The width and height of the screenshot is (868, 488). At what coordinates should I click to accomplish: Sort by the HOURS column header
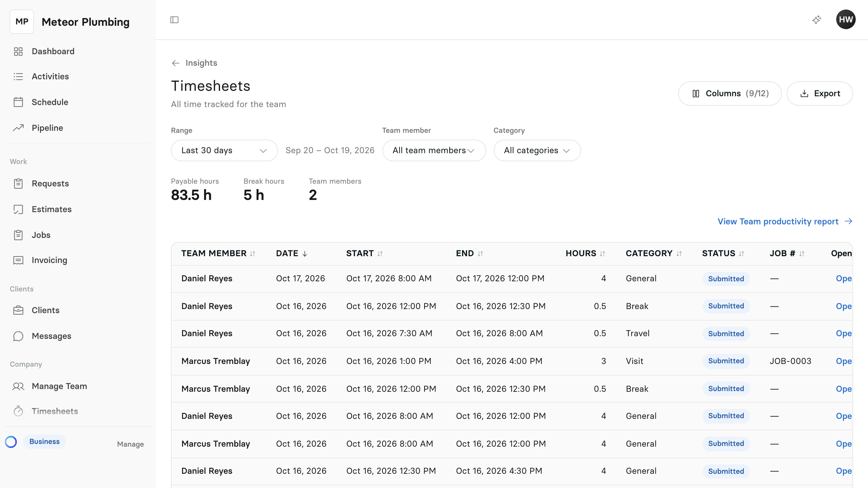[586, 253]
